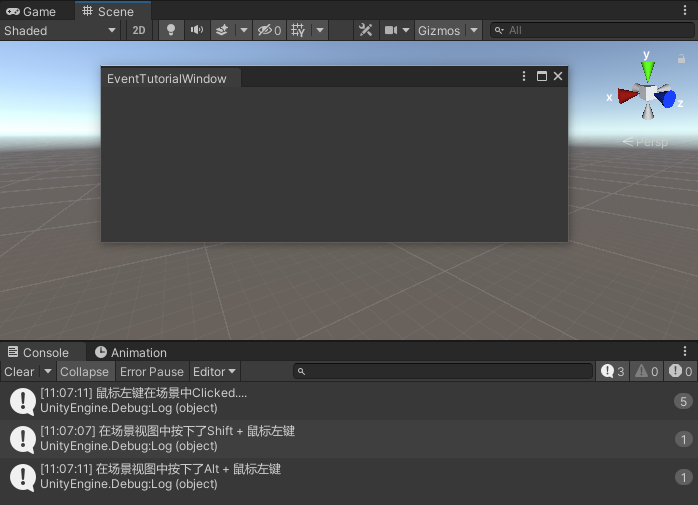This screenshot has width=698, height=505.
Task: Toggle hidden objects visibility eye icon
Action: [x=269, y=30]
